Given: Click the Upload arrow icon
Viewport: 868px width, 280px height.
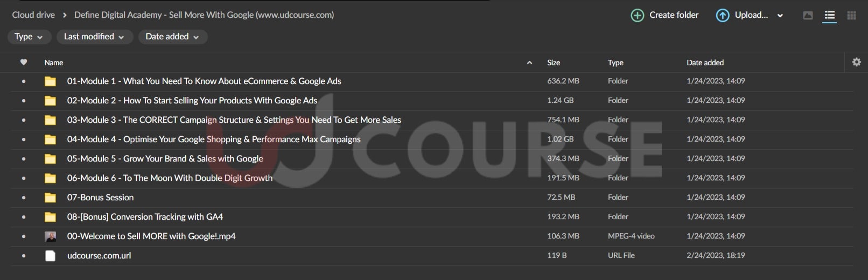Looking at the screenshot, I should (722, 16).
